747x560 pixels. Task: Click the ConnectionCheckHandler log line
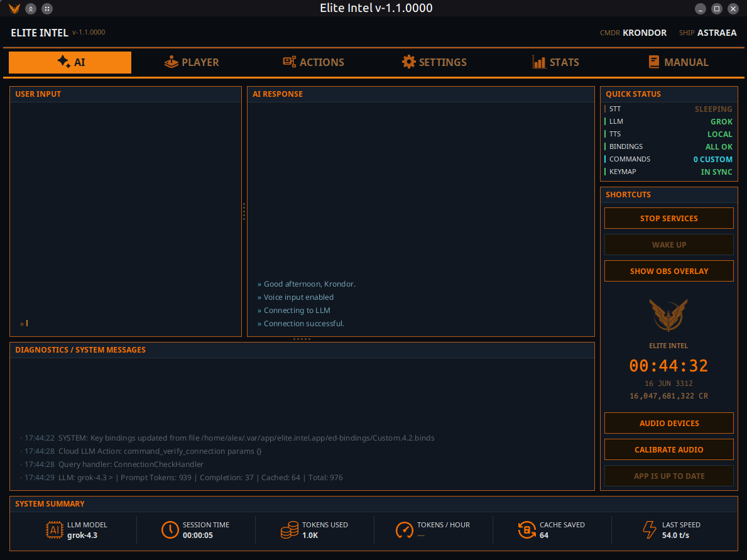[111, 464]
